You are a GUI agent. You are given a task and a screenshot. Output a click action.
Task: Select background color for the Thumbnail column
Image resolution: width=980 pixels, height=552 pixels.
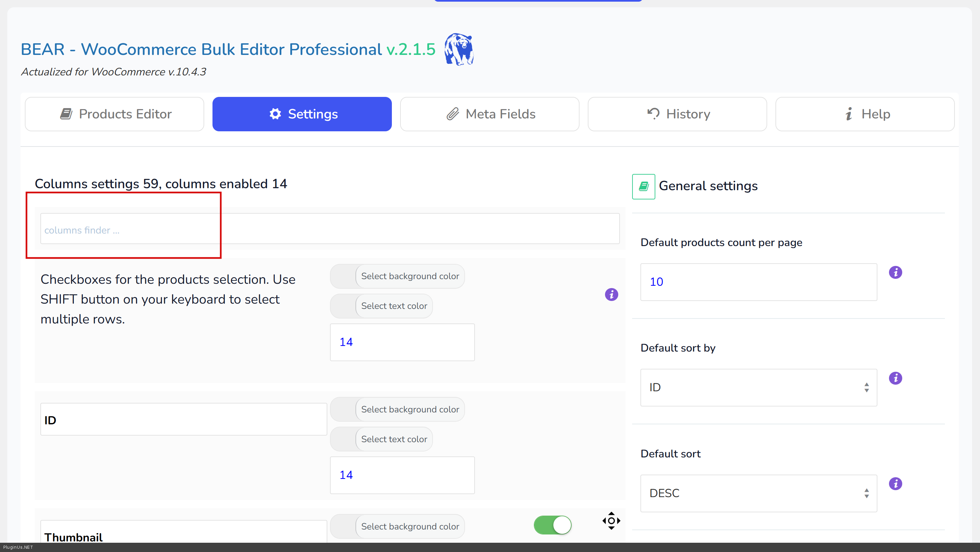pos(410,527)
